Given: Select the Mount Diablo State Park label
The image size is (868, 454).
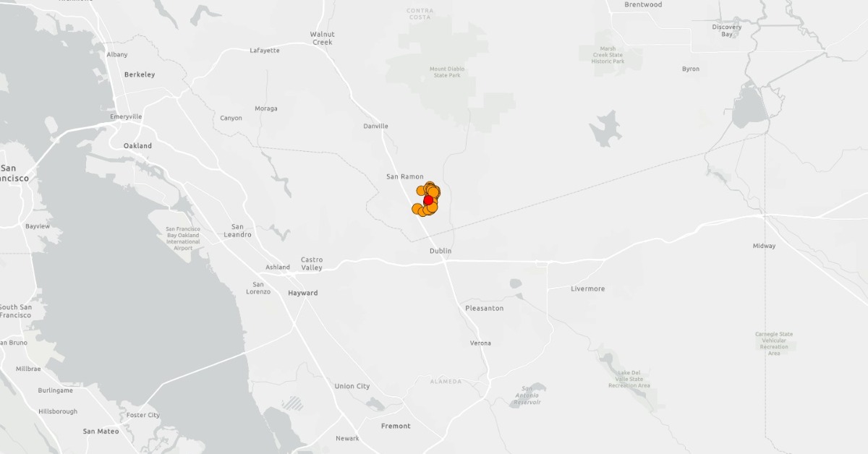Looking at the screenshot, I should pos(446,72).
